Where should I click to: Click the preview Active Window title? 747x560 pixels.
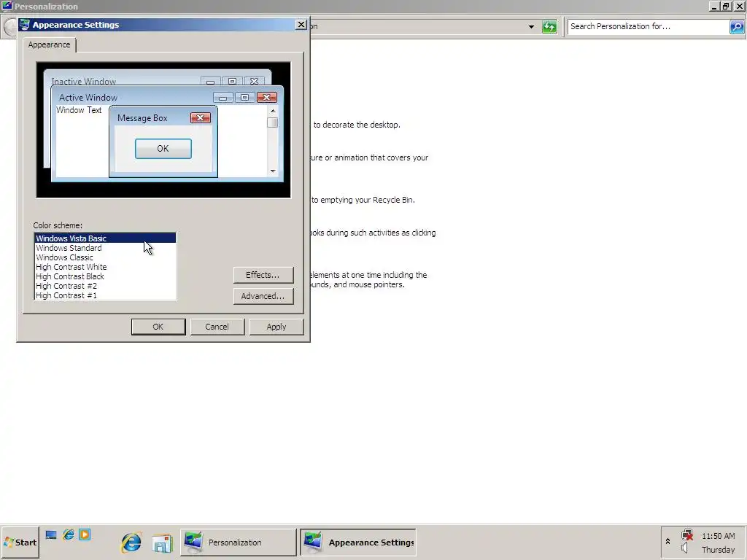pyautogui.click(x=88, y=98)
